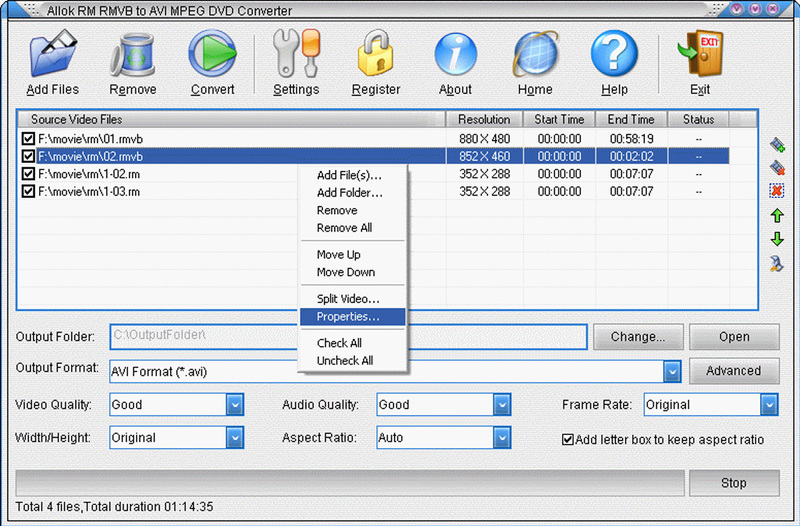800x526 pixels.
Task: Click the 00:58:19 end time cell
Action: pyautogui.click(x=632, y=139)
